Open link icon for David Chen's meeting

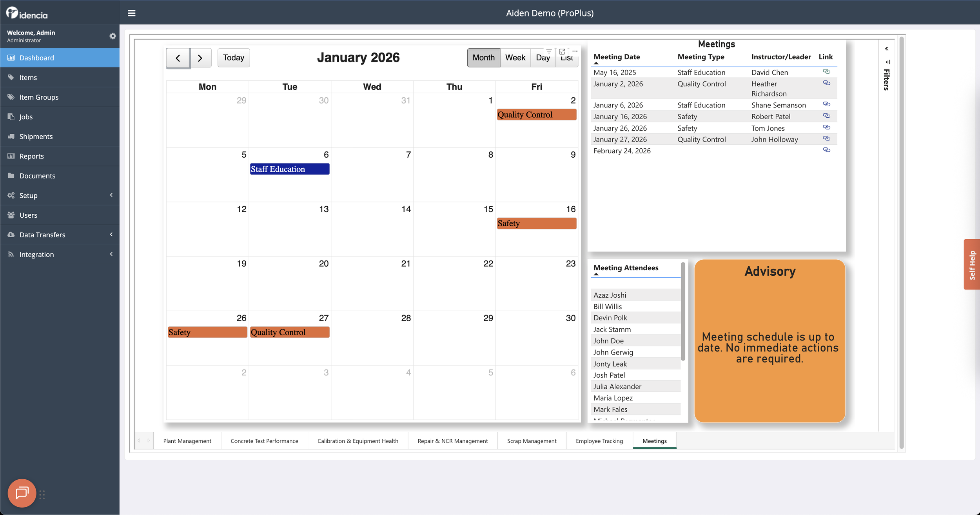click(x=826, y=72)
